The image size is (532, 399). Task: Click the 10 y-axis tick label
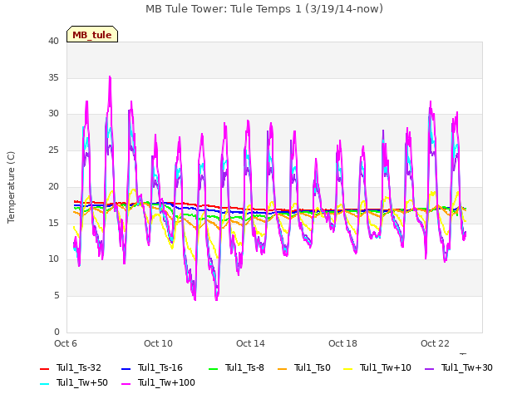click(x=53, y=259)
